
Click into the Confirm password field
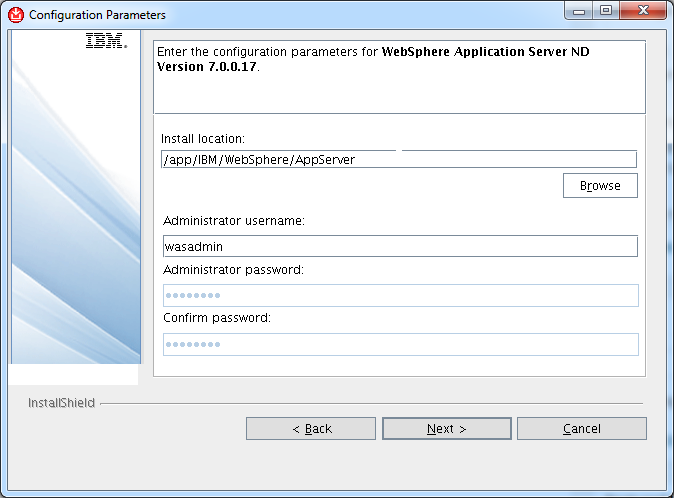coord(401,345)
